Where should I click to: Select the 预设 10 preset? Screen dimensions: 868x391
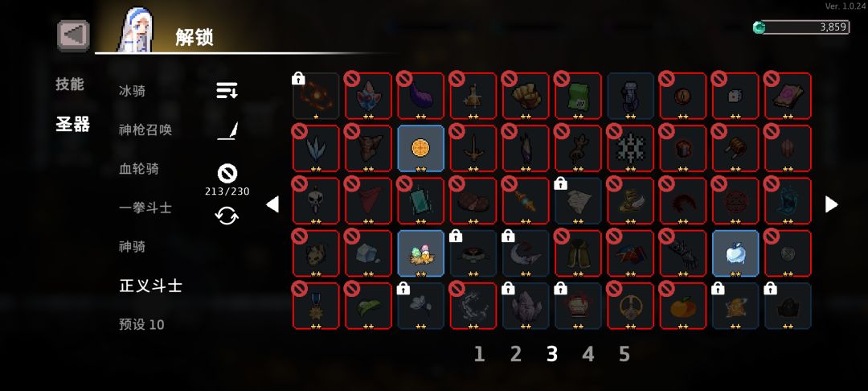[x=141, y=324]
